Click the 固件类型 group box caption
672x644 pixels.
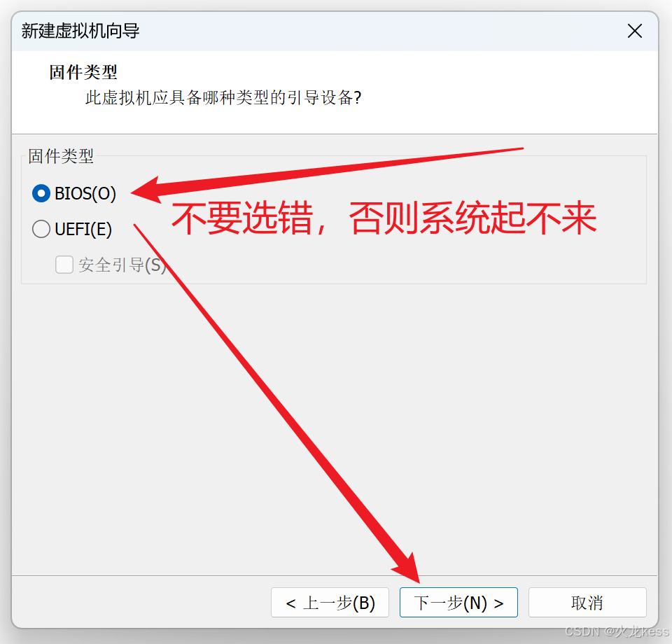[61, 156]
